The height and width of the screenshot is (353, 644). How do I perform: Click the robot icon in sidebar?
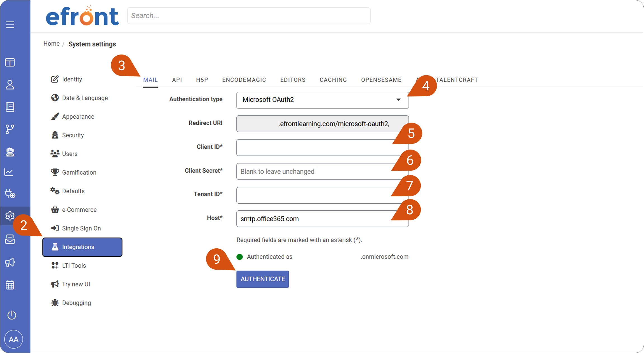[x=10, y=152]
